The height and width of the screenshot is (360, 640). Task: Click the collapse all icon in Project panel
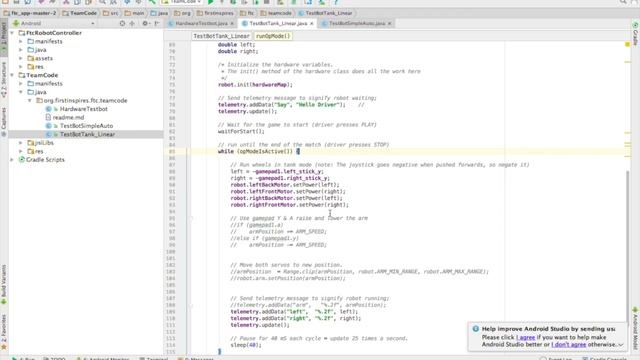pyautogui.click(x=132, y=24)
